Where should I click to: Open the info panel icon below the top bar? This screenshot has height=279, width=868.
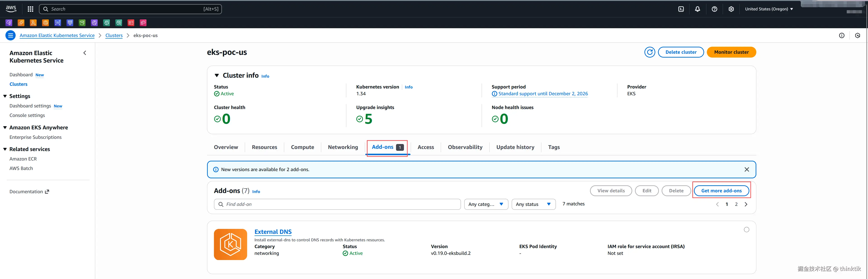842,35
